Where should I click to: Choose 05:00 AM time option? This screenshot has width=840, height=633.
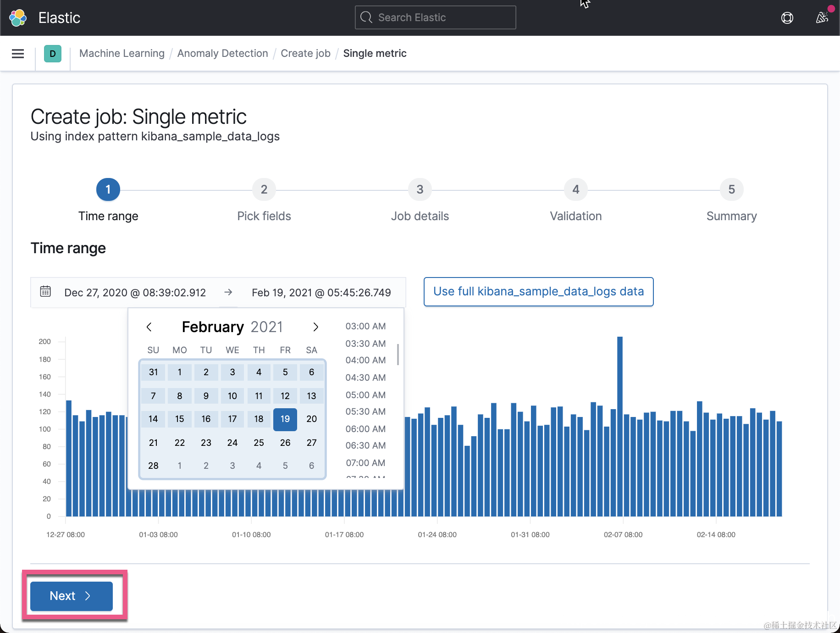coord(365,395)
